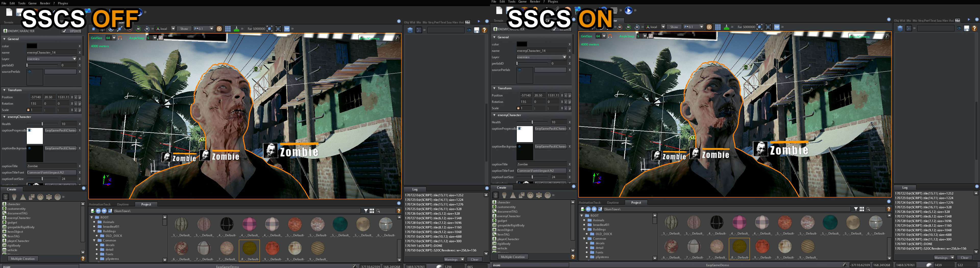Viewport: 980px width, 268px height.
Task: Toggle the GridSize magnet snap icon in SSCS OFF viewport
Action: [x=120, y=38]
